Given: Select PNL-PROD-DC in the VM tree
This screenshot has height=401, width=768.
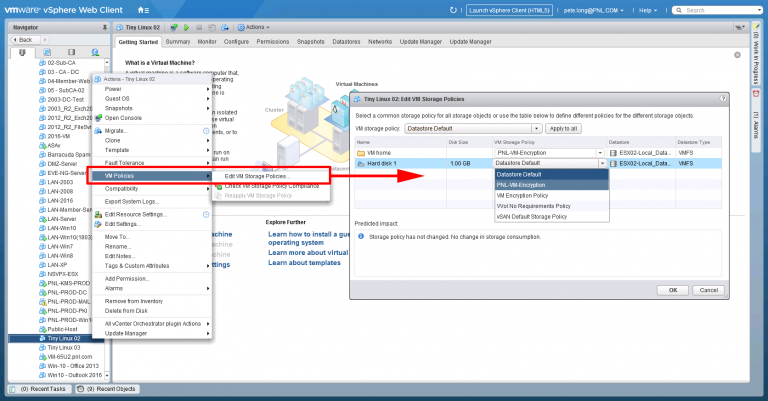Looking at the screenshot, I should point(67,292).
